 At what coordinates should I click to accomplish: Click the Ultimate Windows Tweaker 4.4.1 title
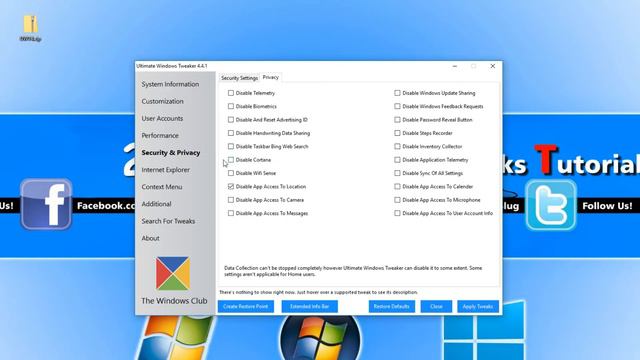(172, 66)
